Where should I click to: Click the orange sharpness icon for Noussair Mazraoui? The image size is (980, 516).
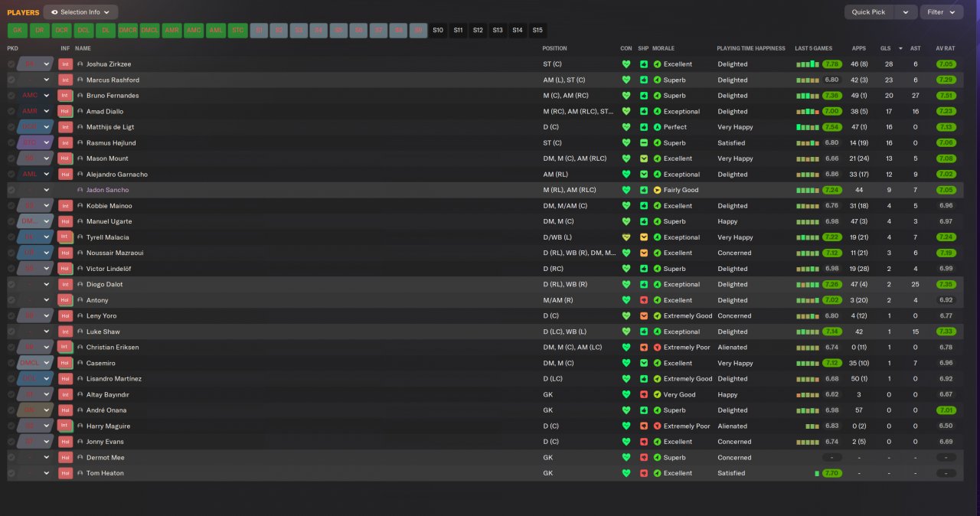[644, 253]
